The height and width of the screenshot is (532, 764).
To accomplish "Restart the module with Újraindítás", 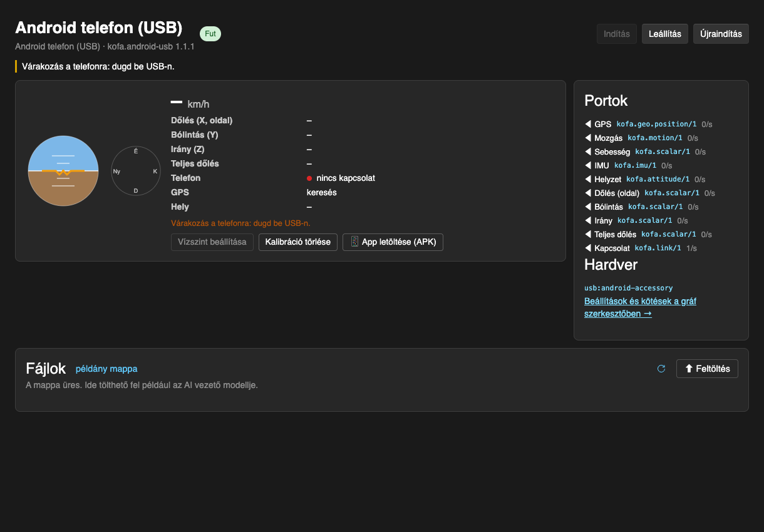I will click(x=721, y=34).
